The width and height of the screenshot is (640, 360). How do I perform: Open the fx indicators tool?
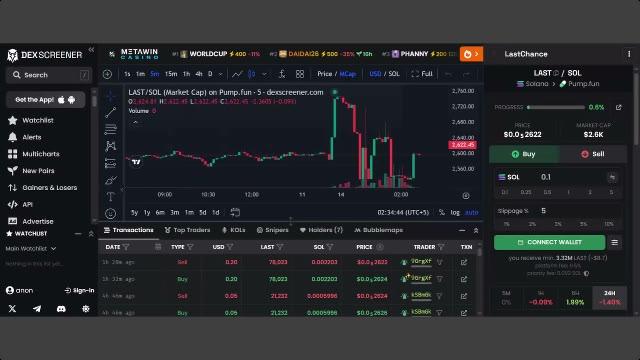(281, 74)
